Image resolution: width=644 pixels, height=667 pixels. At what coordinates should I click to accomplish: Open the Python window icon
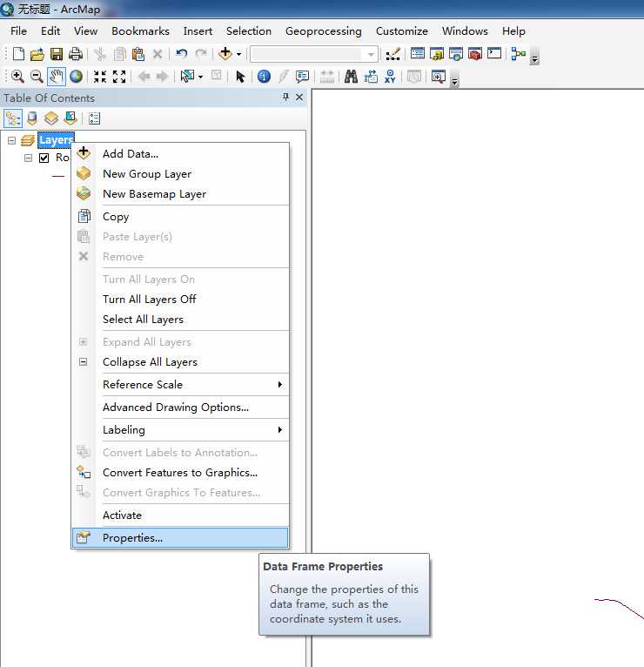pyautogui.click(x=494, y=54)
